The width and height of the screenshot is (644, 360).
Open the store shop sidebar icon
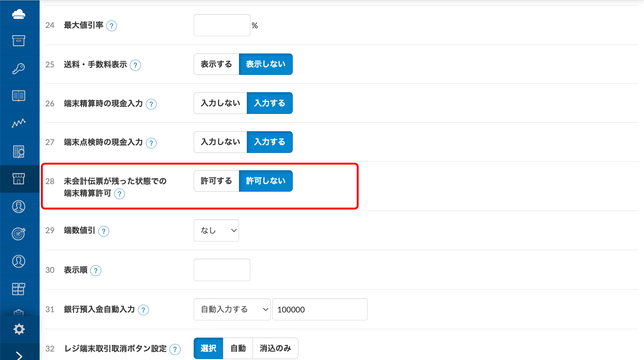(19, 178)
